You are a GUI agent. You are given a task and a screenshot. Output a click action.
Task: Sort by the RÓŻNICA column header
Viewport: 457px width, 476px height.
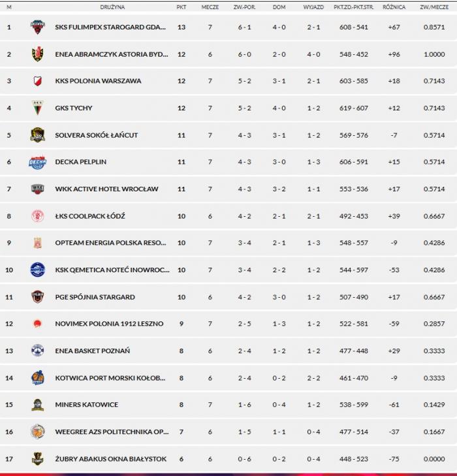[394, 7]
